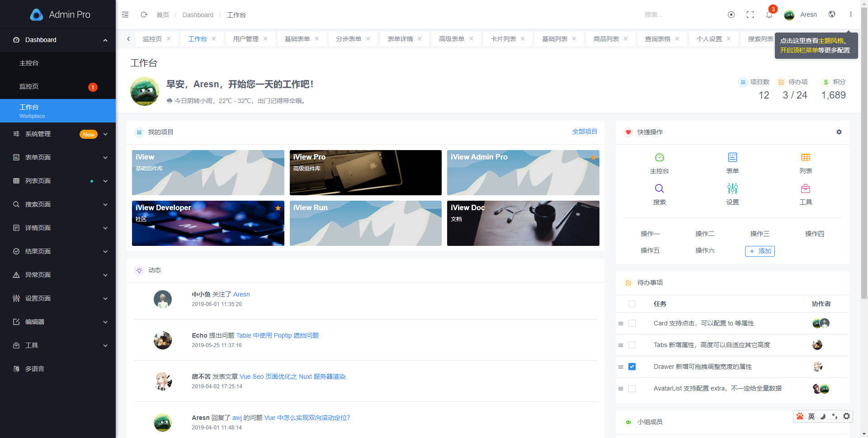Uncheck the Drawer 新增可拖拽 task
Image resolution: width=868 pixels, height=438 pixels.
[632, 367]
